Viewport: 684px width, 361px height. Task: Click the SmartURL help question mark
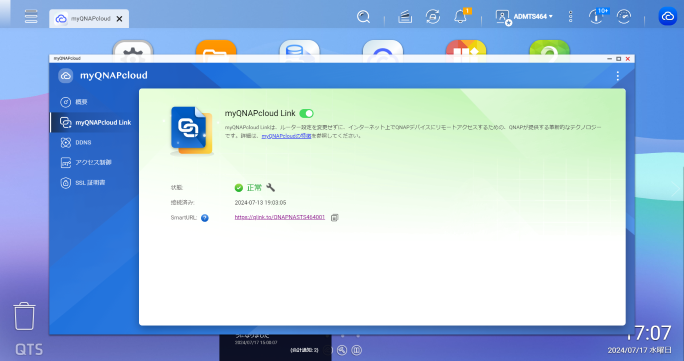tap(205, 218)
